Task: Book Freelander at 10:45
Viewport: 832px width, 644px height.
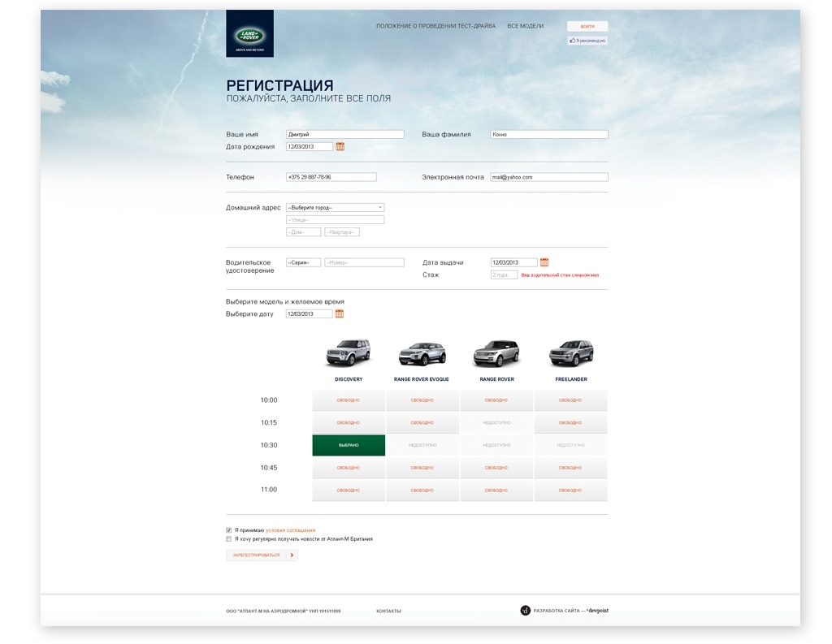Action: 570,468
